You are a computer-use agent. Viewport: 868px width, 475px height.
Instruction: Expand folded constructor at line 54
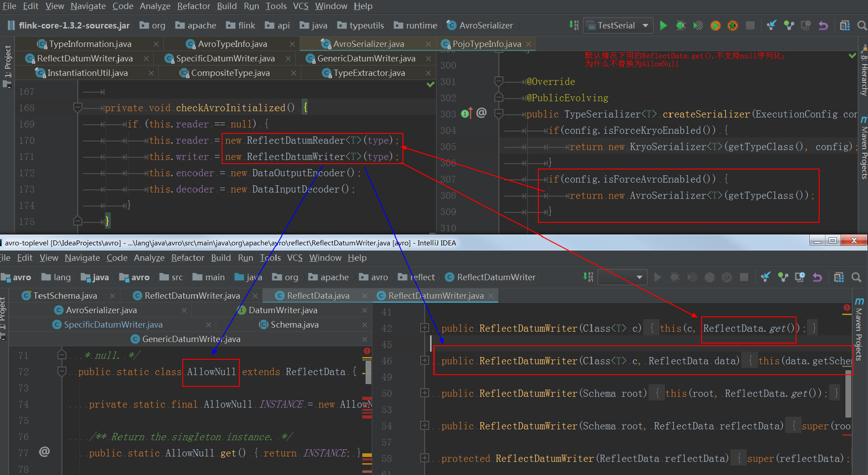click(424, 425)
